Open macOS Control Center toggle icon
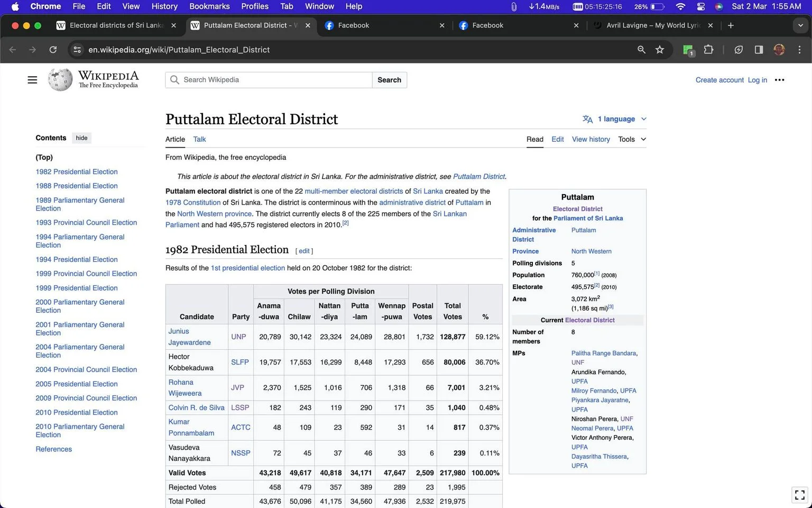 click(x=701, y=6)
